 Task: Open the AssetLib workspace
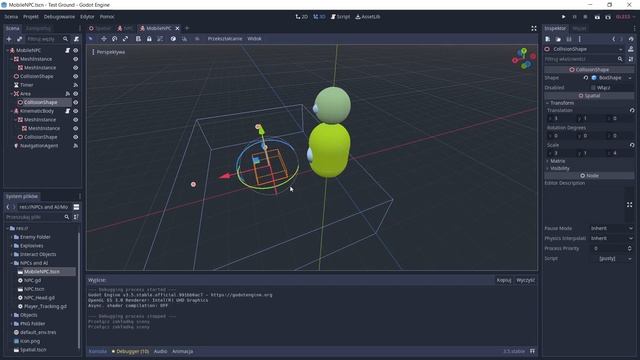tap(367, 17)
